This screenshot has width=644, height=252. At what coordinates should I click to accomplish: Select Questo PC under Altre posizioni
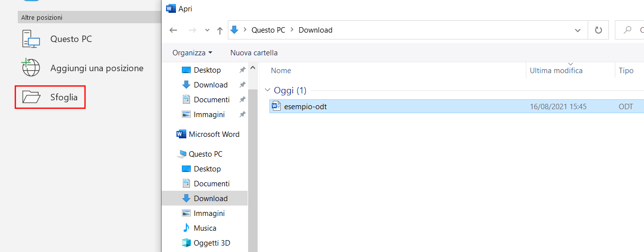tap(71, 39)
